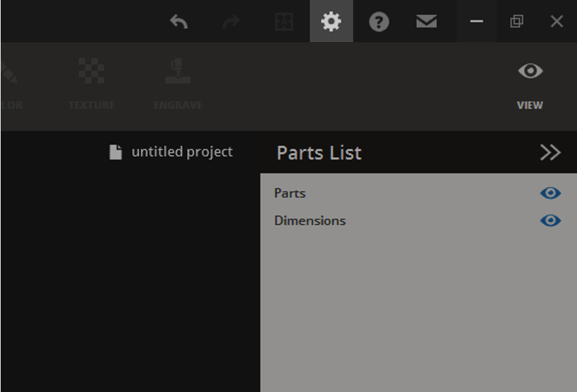577x392 pixels.
Task: Hide the Parts layer with its eye toggle
Action: pyautogui.click(x=552, y=192)
